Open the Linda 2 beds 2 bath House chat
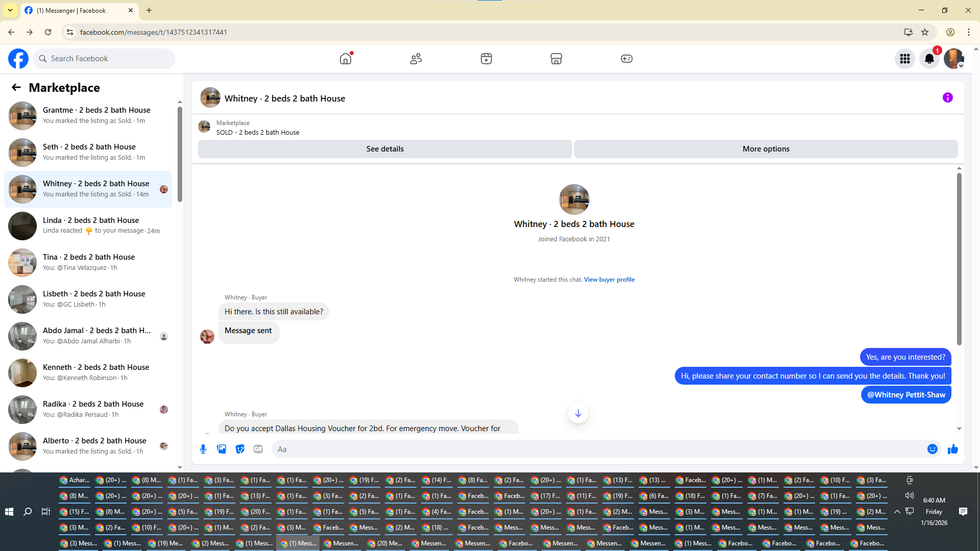 (x=91, y=226)
